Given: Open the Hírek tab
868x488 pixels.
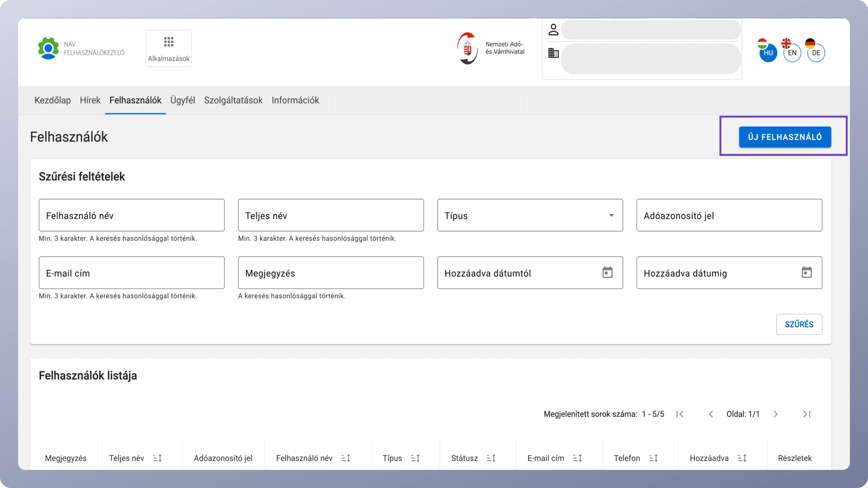Looking at the screenshot, I should tap(90, 100).
